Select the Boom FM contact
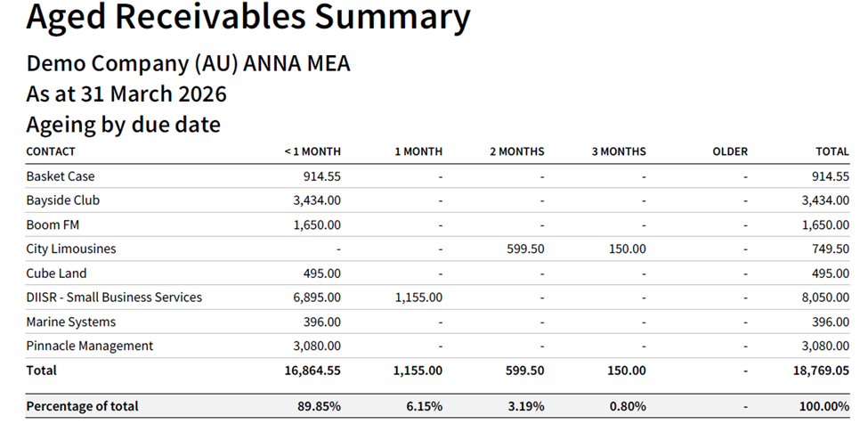This screenshot has width=868, height=424. [53, 224]
